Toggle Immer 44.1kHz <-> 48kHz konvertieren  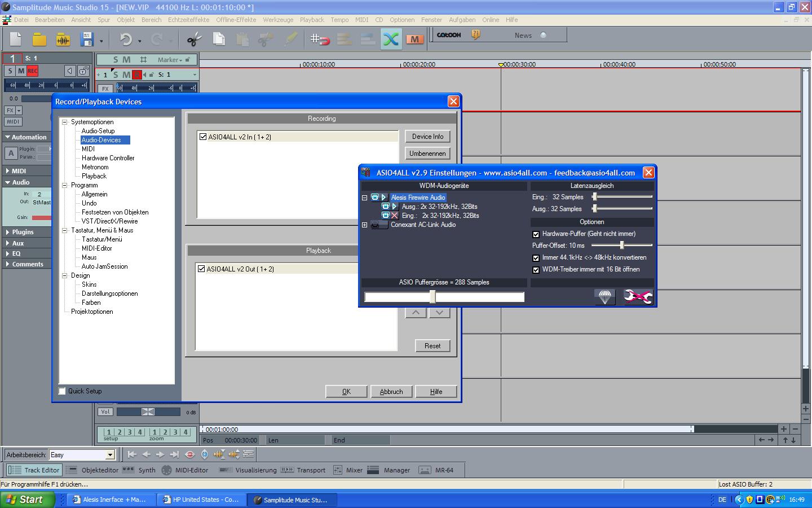click(536, 258)
